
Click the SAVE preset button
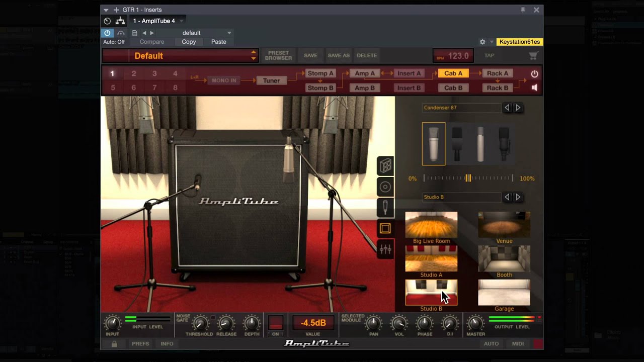pyautogui.click(x=310, y=55)
